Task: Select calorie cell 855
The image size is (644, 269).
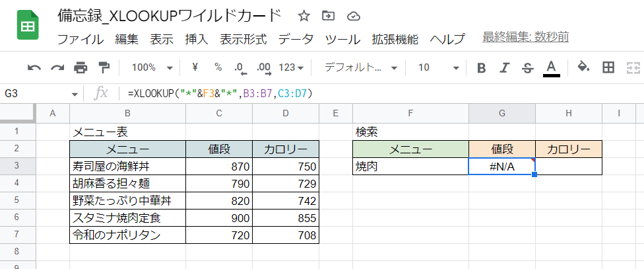Action: [286, 217]
